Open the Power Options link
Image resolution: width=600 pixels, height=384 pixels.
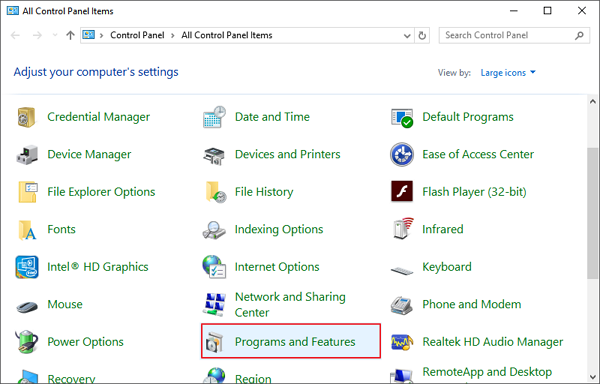pyautogui.click(x=85, y=342)
